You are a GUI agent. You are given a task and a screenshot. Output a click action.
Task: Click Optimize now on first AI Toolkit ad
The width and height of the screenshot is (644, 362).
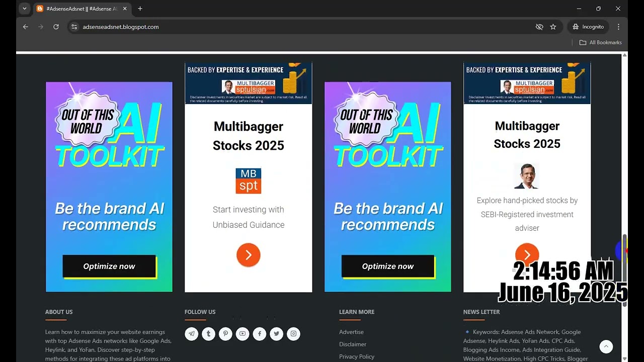click(109, 266)
